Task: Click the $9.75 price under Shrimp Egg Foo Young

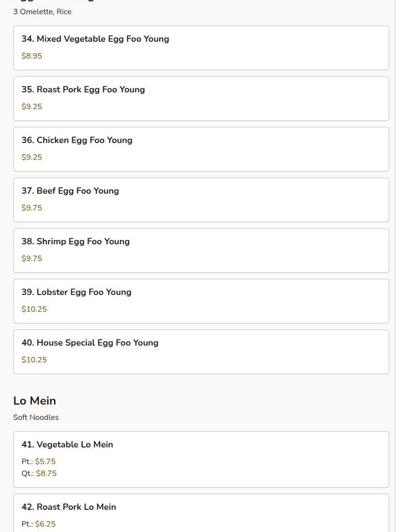Action: pos(32,259)
